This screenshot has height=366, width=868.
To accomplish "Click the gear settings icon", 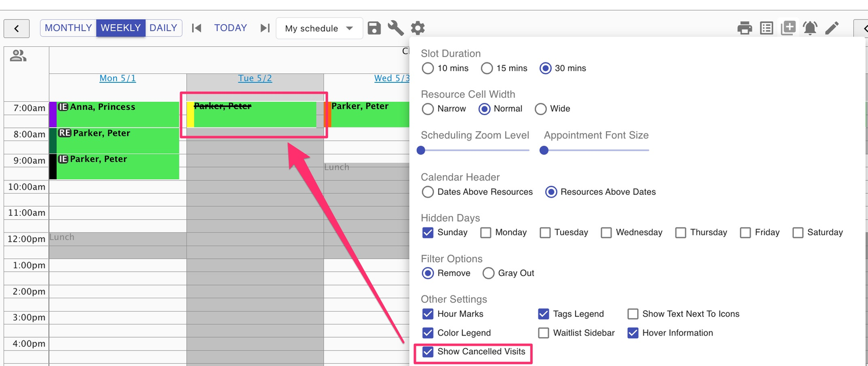I will [x=418, y=28].
